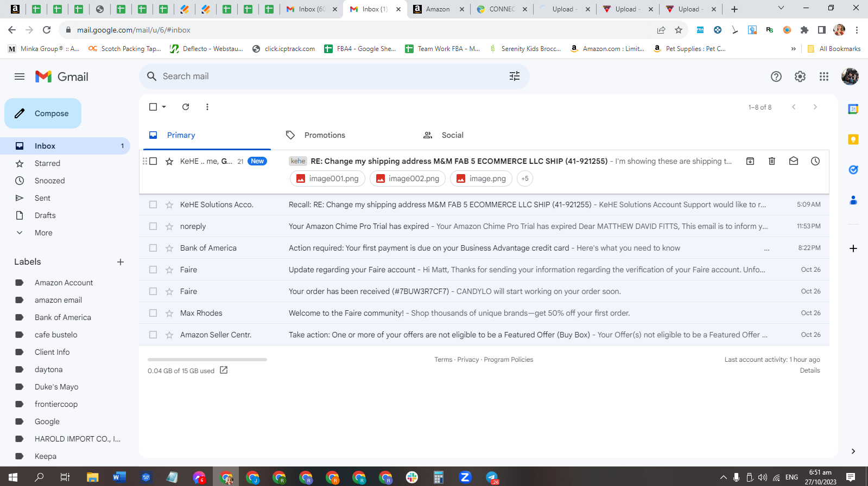
Task: Open Google Calendar side panel
Action: pyautogui.click(x=853, y=109)
